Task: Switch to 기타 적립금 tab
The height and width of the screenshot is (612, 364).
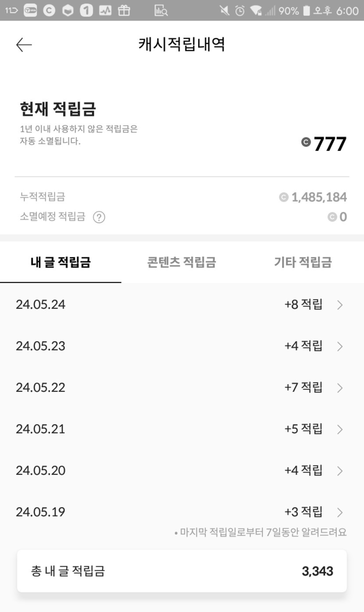Action: tap(303, 263)
